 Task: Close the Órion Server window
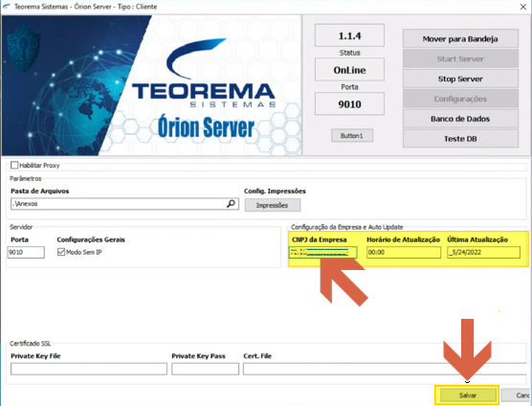[522, 7]
